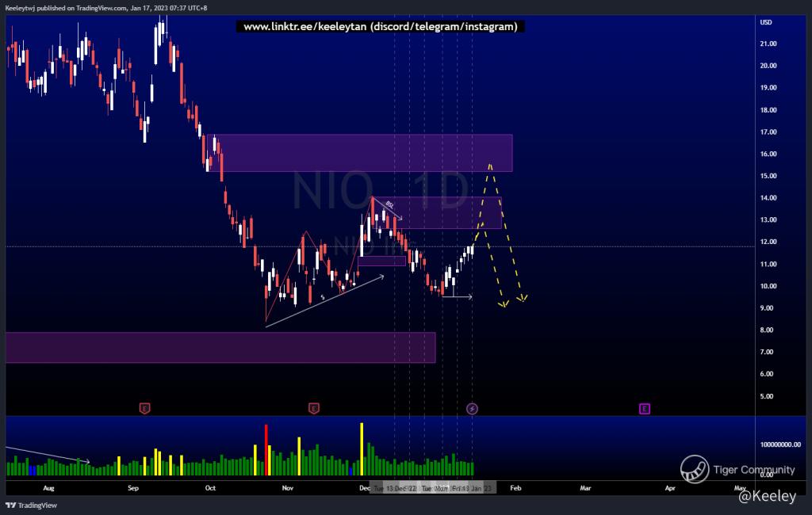Select the lower purple zone between 6.5 and 8
Screen dimensions: 812x515
pos(220,347)
